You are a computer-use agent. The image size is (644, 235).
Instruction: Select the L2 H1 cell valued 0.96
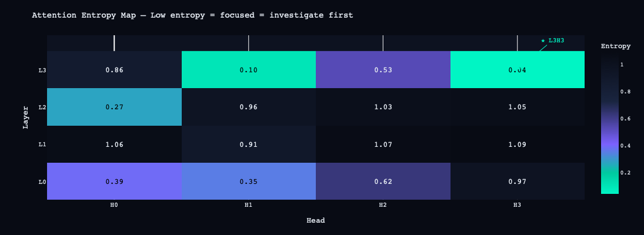click(249, 107)
